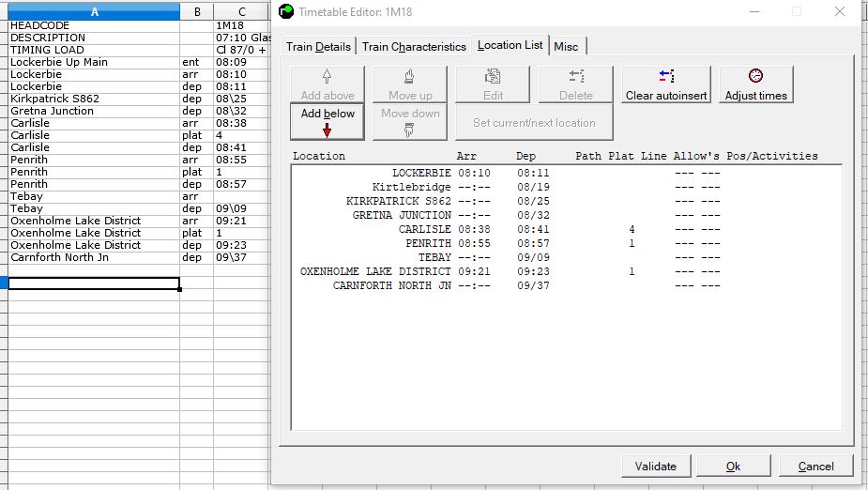Screen dimensions: 868x490
Task: Click the 09\09 Tebay departure cell
Action: 242,208
